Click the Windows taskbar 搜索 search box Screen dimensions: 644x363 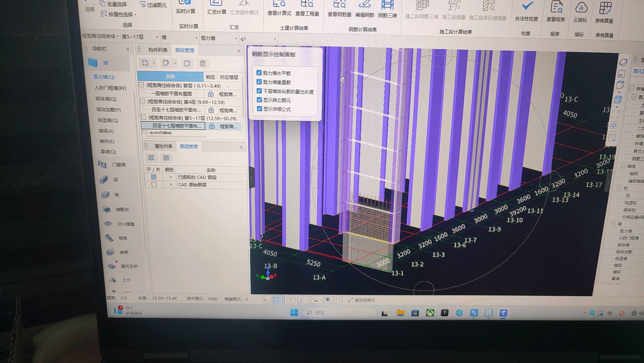tap(340, 313)
